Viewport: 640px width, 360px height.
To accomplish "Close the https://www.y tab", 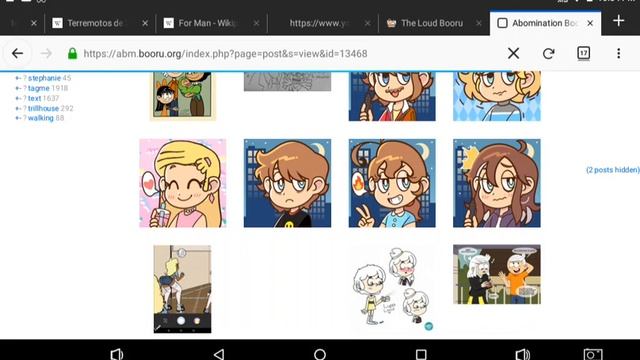I will click(367, 23).
